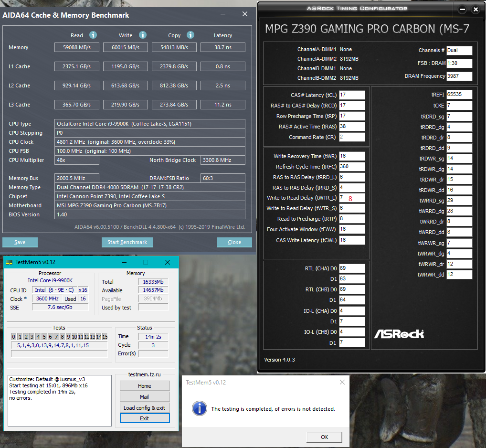Click the RTL (CHB) D1 field showing 64

coord(352,300)
